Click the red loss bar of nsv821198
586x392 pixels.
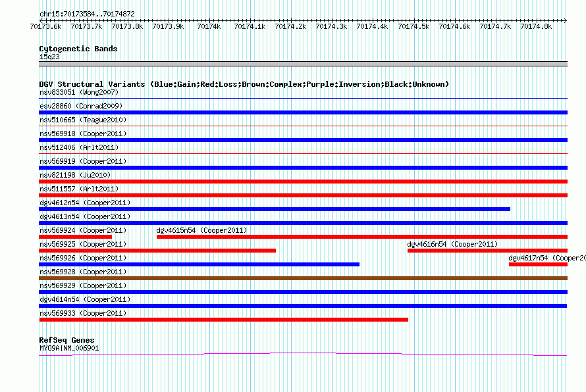303,182
